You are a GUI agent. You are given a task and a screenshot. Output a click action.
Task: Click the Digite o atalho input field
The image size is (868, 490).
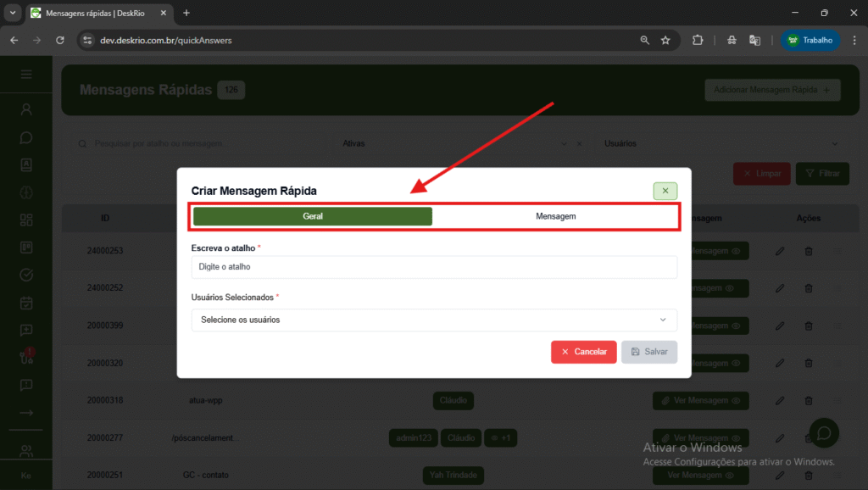(x=434, y=267)
